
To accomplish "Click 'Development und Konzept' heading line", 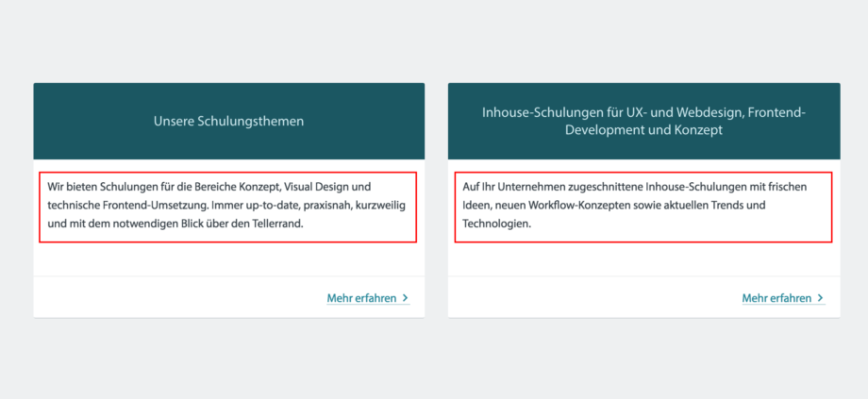I will pyautogui.click(x=643, y=130).
